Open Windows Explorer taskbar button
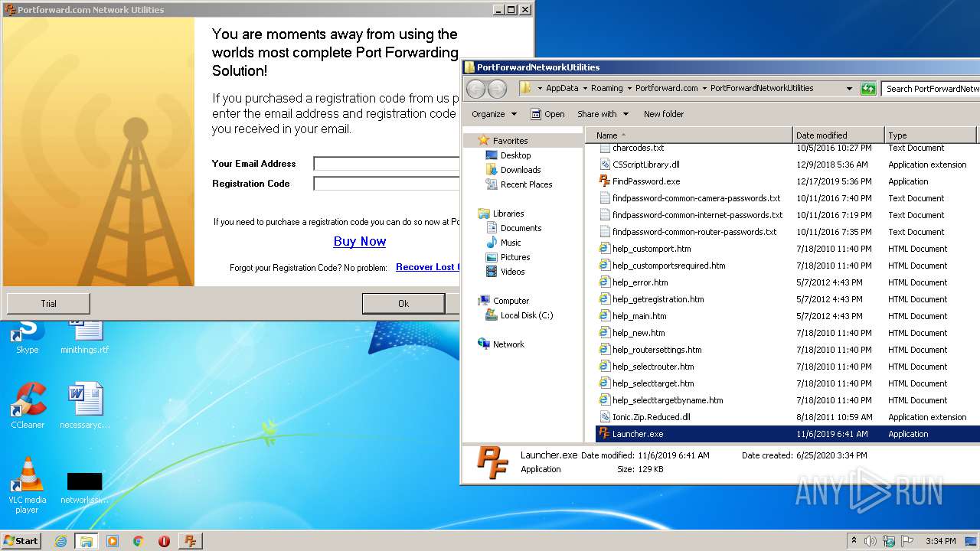 click(86, 541)
